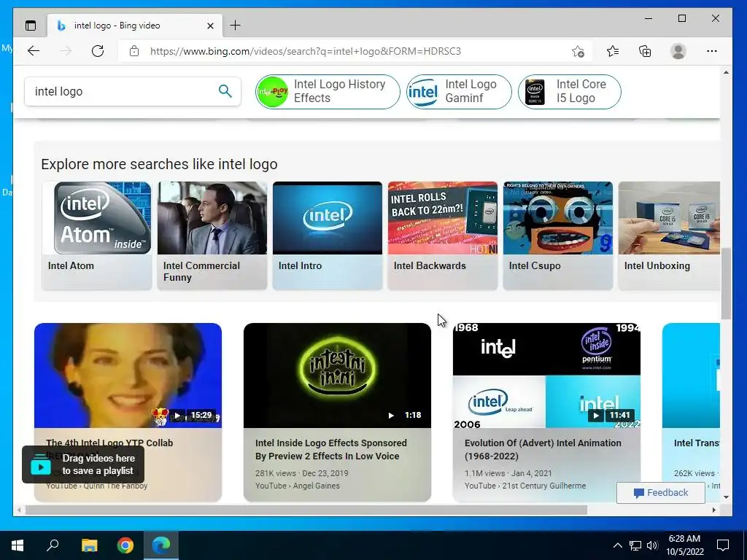Open the Intel Unboxing related search card
Image resolution: width=747 pixels, height=560 pixels.
coord(670,236)
